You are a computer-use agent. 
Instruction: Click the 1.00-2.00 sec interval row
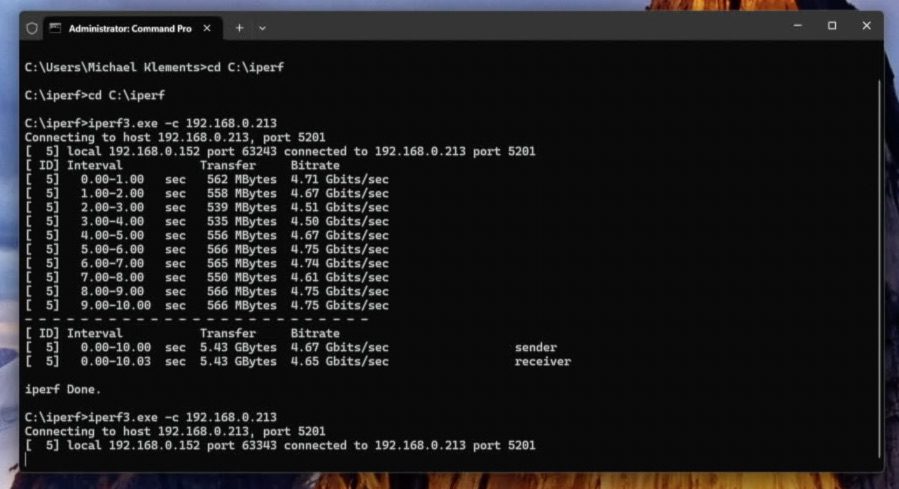click(x=206, y=193)
